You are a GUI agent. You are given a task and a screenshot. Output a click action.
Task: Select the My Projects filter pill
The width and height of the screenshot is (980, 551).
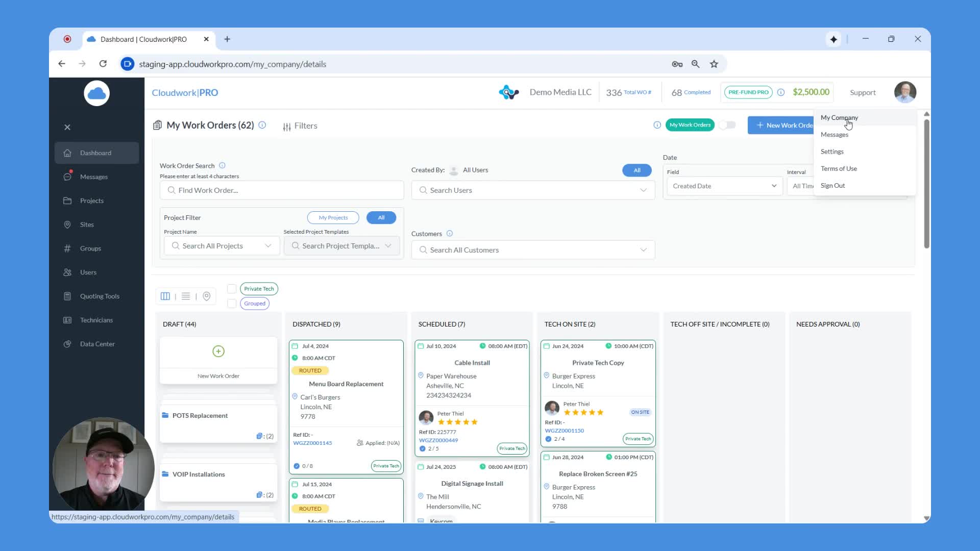333,218
